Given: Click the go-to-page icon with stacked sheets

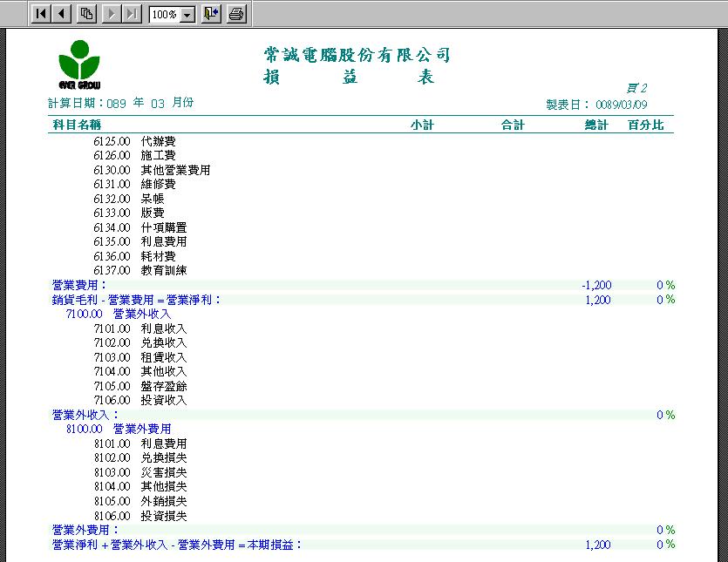Looking at the screenshot, I should pos(86,14).
